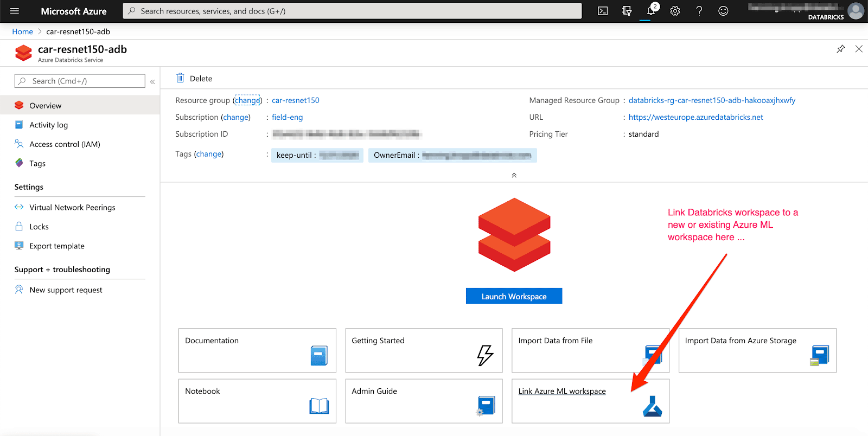Open the directory and subscription filter

click(627, 11)
